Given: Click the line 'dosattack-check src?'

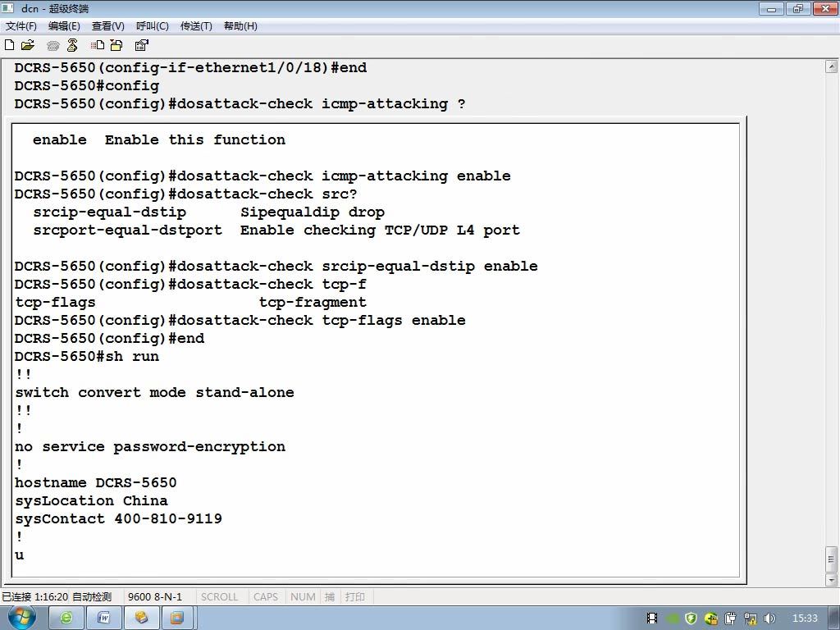Looking at the screenshot, I should (x=185, y=194).
